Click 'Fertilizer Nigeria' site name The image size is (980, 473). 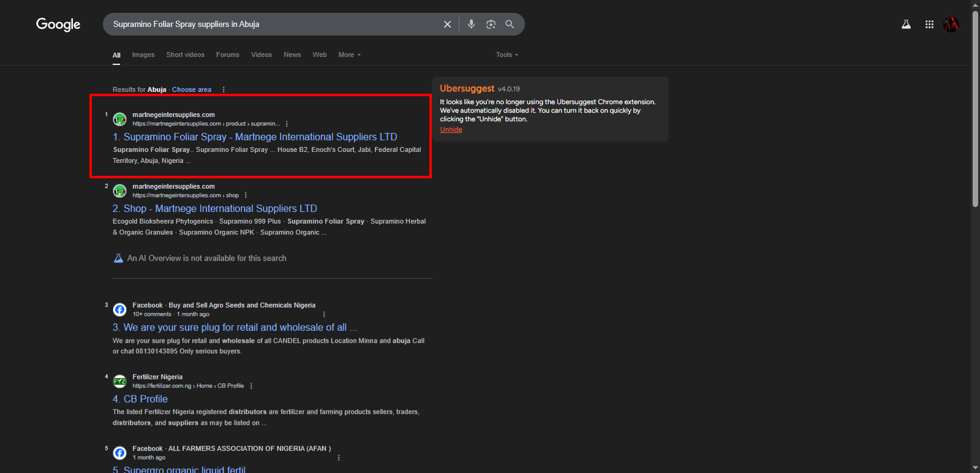pos(157,377)
